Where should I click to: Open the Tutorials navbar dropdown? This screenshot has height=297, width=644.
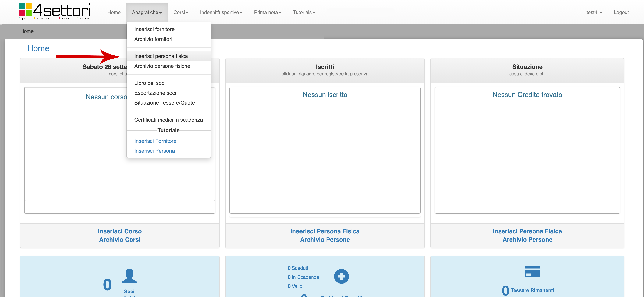tap(304, 12)
